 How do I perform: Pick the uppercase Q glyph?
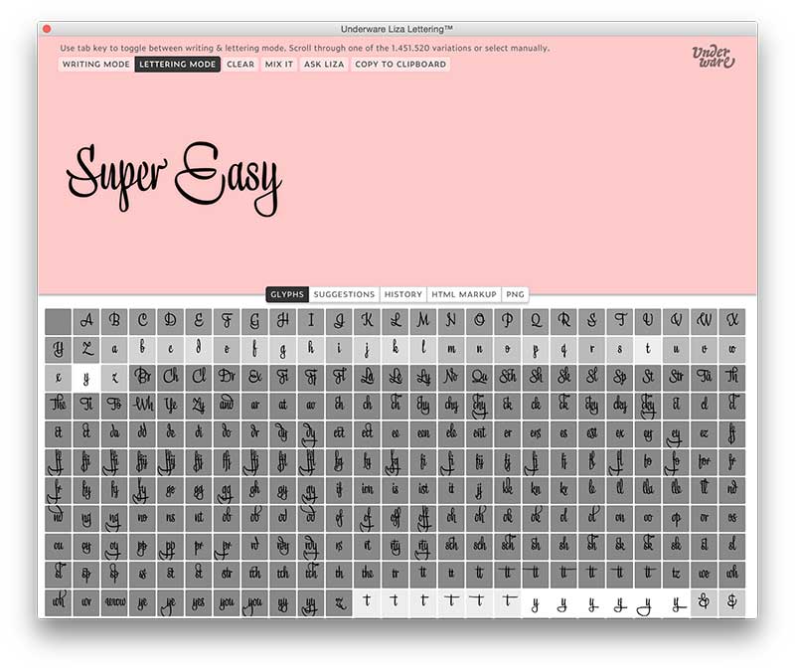point(536,321)
